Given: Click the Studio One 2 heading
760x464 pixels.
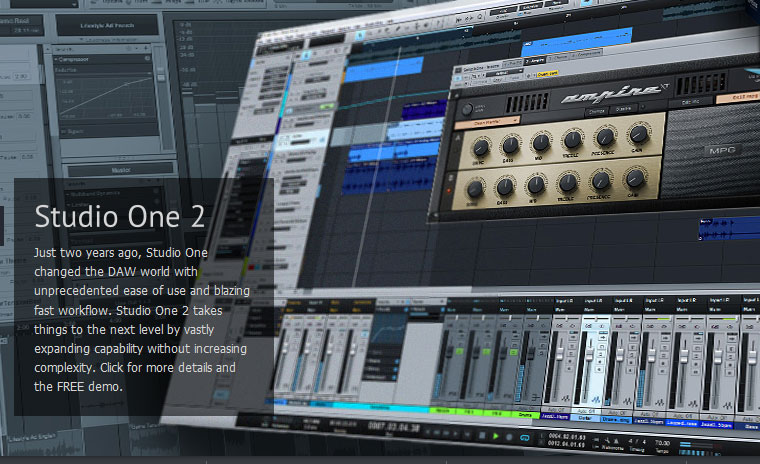Looking at the screenshot, I should pyautogui.click(x=120, y=216).
